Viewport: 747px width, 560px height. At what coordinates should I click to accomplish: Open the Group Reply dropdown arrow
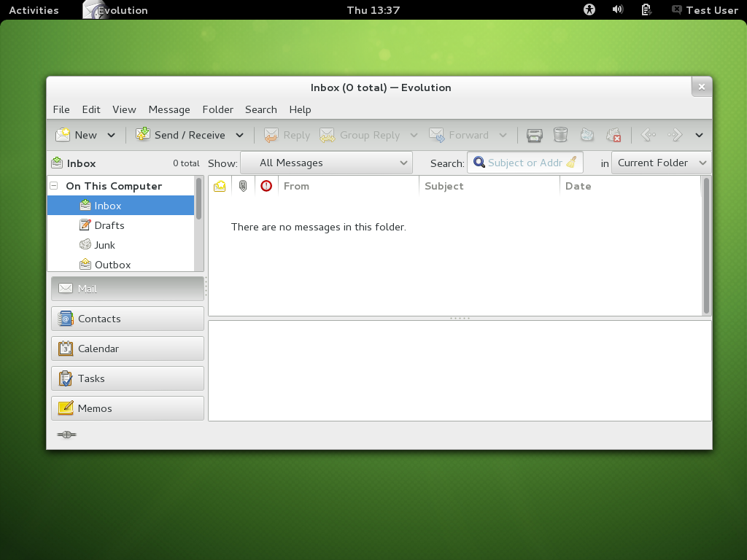pyautogui.click(x=414, y=135)
